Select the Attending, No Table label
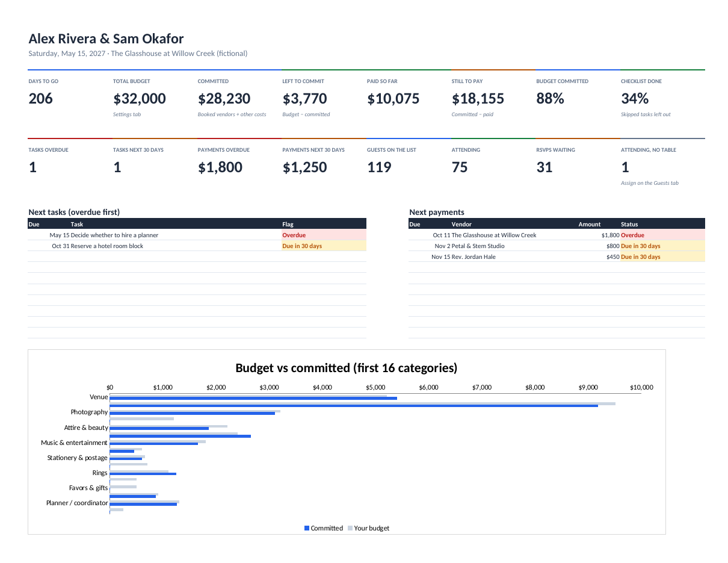This screenshot has height=563, width=728. (x=649, y=150)
